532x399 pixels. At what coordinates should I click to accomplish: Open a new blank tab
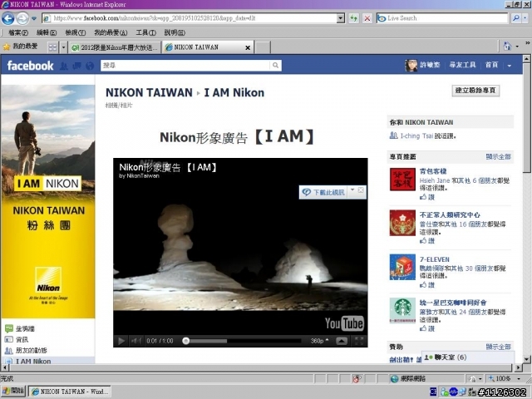263,47
